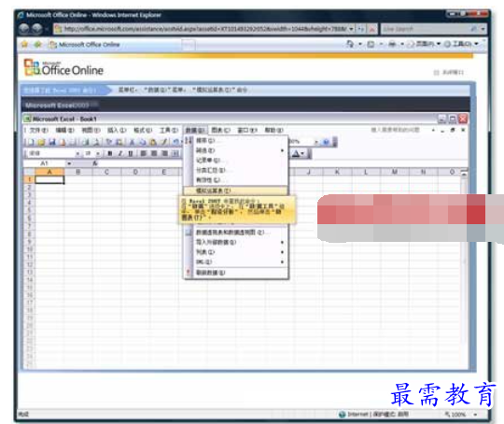Click the Excel Help question-mark icon
Viewport: 504px width, 424px height.
[x=326, y=142]
